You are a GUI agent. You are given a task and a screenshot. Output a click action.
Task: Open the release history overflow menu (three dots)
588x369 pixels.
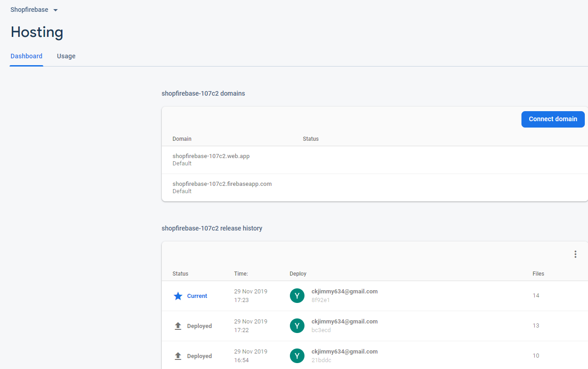[575, 254]
